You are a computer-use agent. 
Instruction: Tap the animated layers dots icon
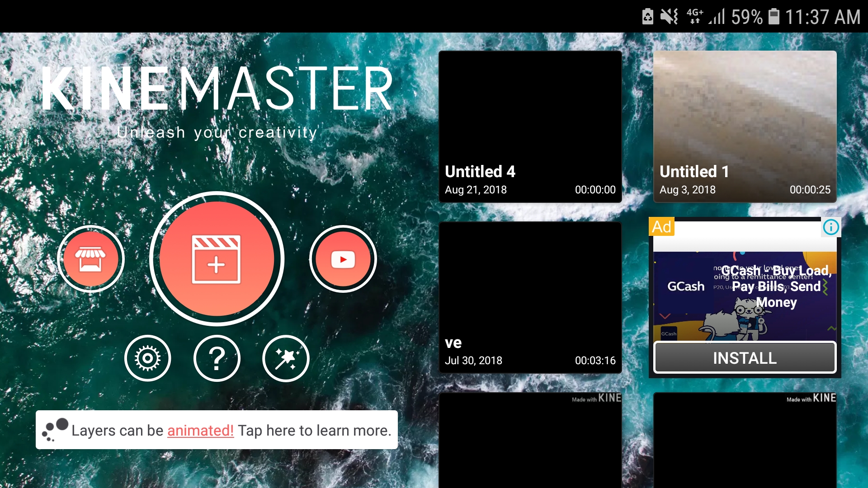tap(55, 430)
